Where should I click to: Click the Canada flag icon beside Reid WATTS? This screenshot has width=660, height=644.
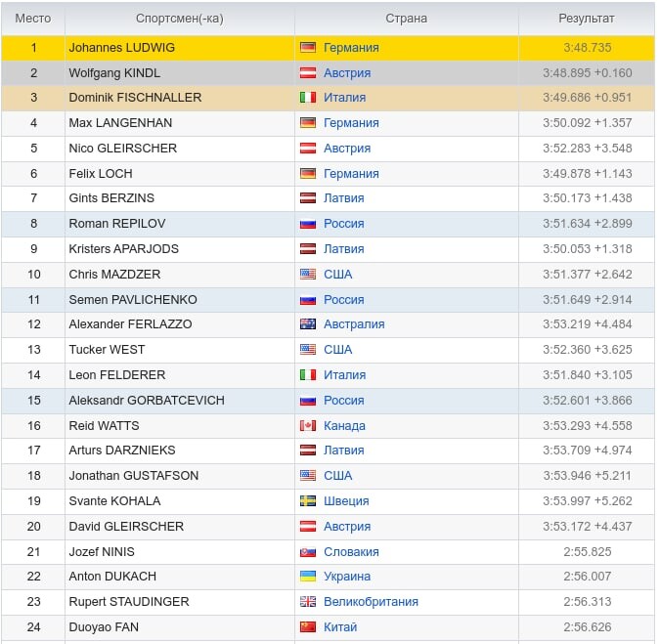click(x=308, y=426)
